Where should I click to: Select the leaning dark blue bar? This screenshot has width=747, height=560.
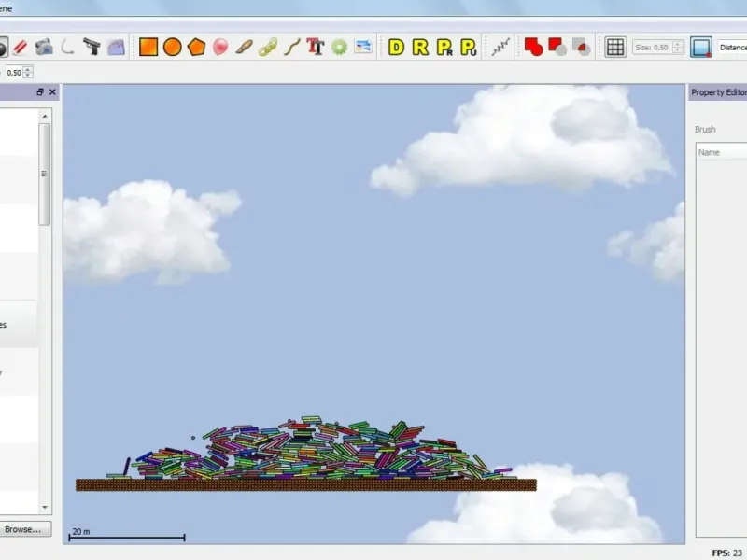[x=127, y=466]
